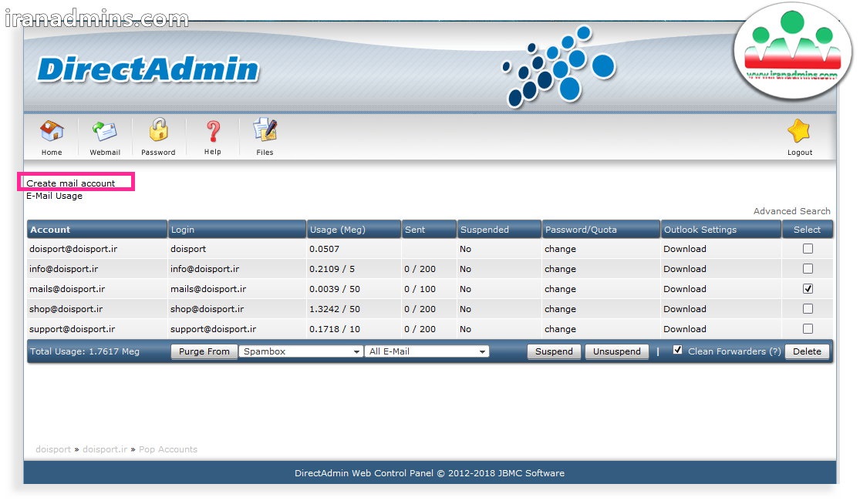Click the 0.2109 / 5 usage value

(x=332, y=269)
